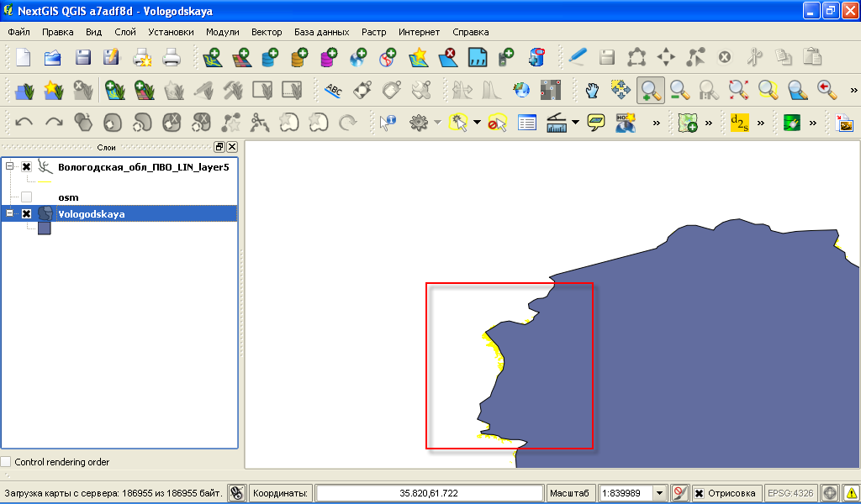Enable the osm layer visibility
Viewport: 861px width, 504px height.
pos(26,197)
